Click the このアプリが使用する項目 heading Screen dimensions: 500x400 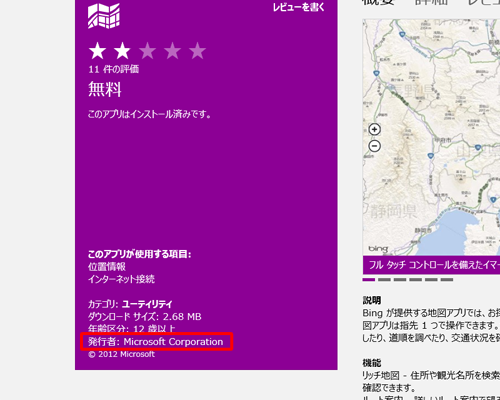pyautogui.click(x=139, y=254)
